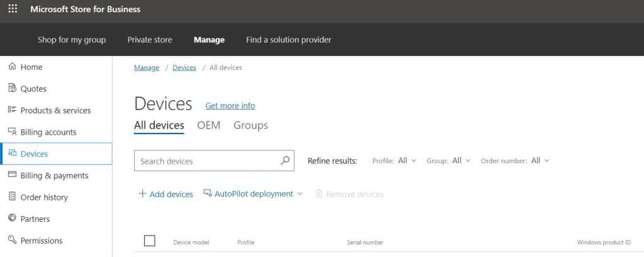Screen dimensions: 644x257
Task: Open the Private store menu
Action: tap(150, 40)
